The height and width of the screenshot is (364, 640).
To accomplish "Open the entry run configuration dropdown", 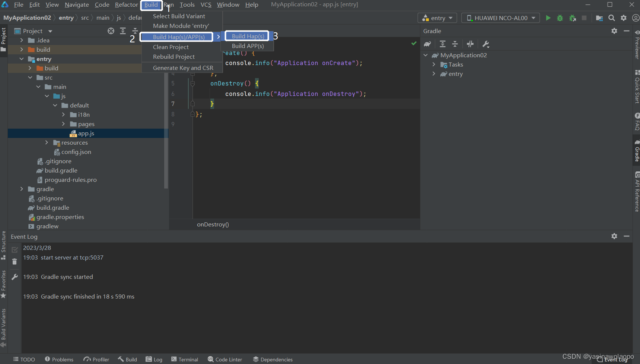I will point(437,18).
